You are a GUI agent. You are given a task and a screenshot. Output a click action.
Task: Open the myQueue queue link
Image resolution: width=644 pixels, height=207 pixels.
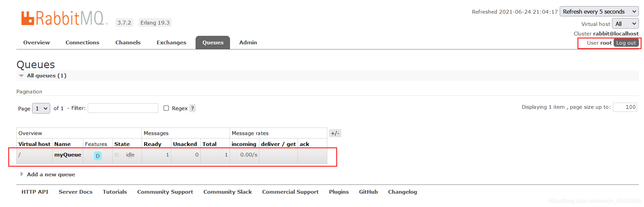click(68, 155)
